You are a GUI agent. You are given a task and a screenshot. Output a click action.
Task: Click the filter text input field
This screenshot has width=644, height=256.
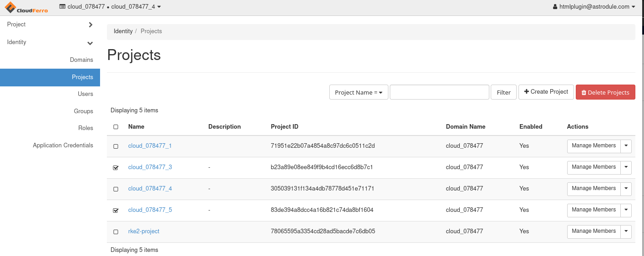(439, 92)
